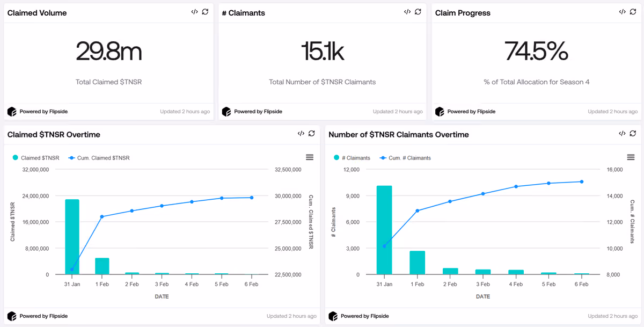Refresh the Claimed Volume card
Viewport: 644px width, 327px height.
(205, 12)
